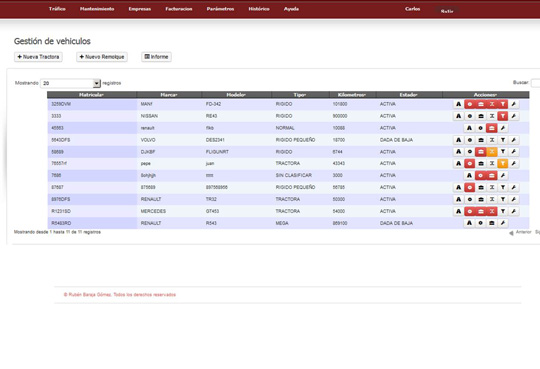
Task: Click the Informe report button
Action: coord(156,57)
